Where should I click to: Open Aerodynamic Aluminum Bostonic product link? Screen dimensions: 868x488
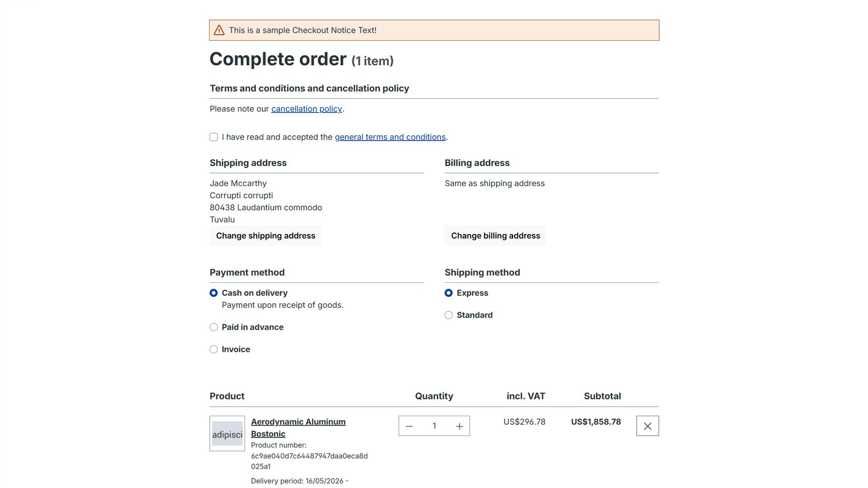pos(298,427)
